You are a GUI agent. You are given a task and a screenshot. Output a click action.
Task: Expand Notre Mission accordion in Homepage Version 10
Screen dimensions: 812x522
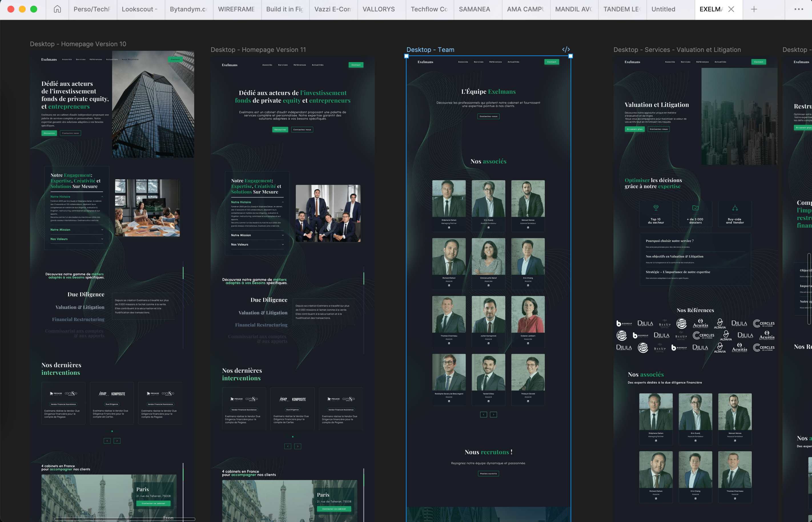click(102, 230)
